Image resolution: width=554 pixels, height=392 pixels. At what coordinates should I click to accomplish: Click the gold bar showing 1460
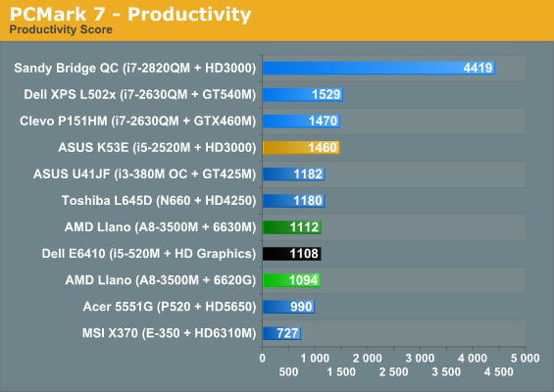[x=301, y=148]
